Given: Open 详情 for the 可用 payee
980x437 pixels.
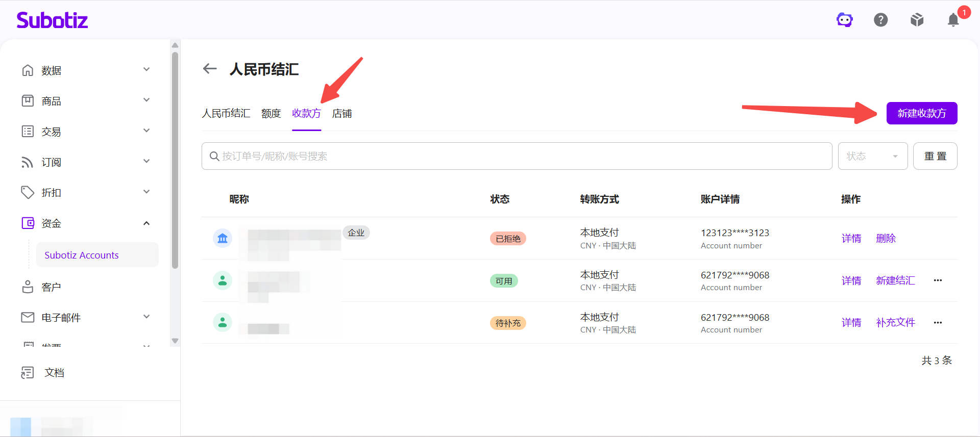Looking at the screenshot, I should 851,280.
